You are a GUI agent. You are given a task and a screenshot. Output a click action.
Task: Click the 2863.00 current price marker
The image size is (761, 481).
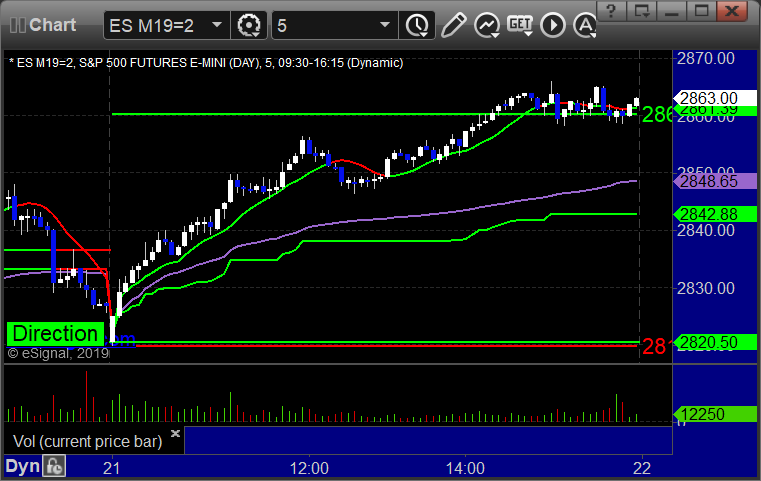tap(715, 98)
